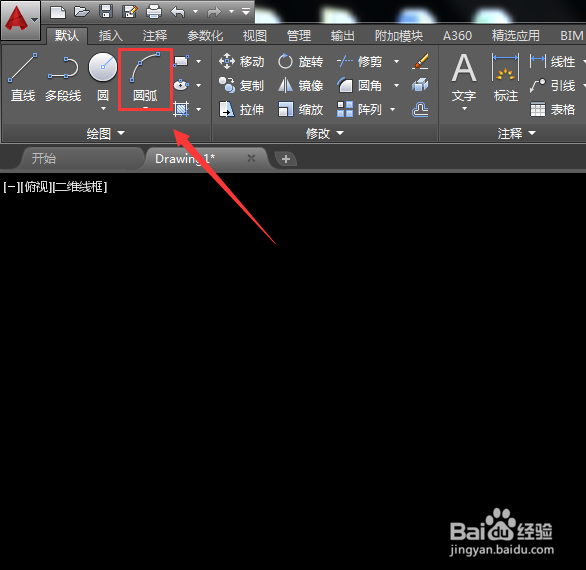
Task: Switch to the Insert (插入) ribbon tab
Action: 111,36
